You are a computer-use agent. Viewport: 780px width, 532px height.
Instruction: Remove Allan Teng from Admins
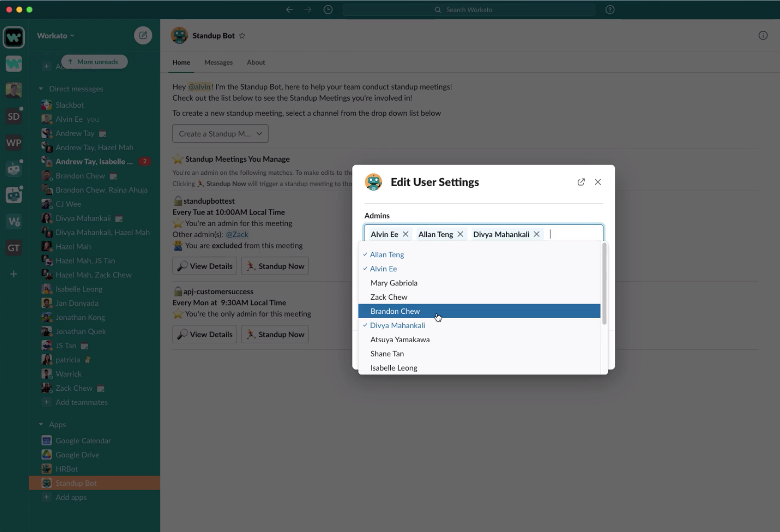[460, 234]
